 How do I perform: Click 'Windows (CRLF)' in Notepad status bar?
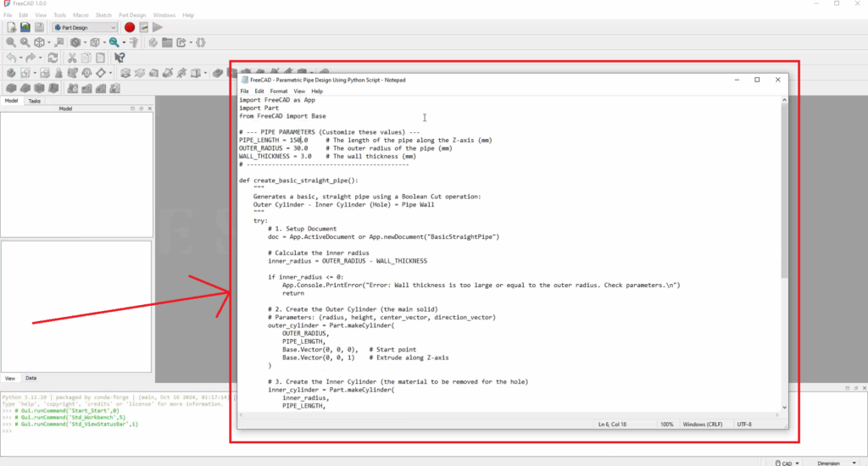(703, 424)
